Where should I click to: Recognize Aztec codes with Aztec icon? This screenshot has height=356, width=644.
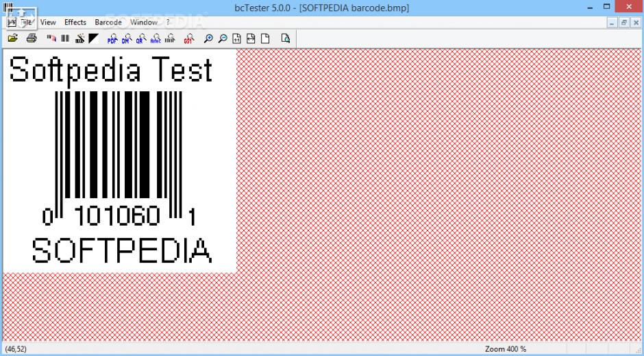point(156,39)
